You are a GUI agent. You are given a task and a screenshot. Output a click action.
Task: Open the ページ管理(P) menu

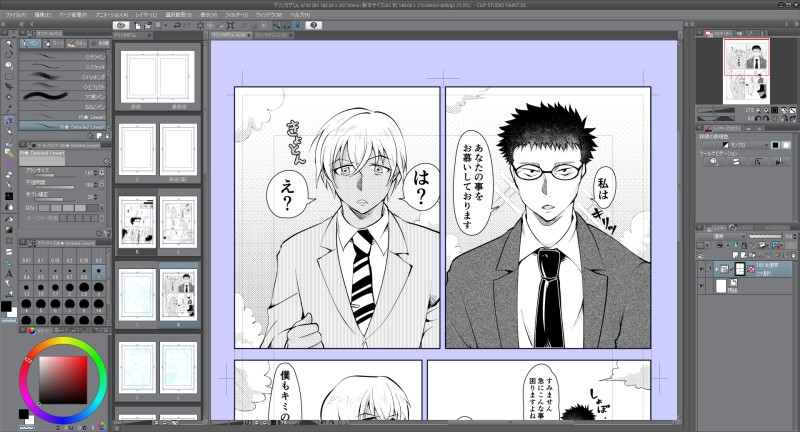[73, 15]
